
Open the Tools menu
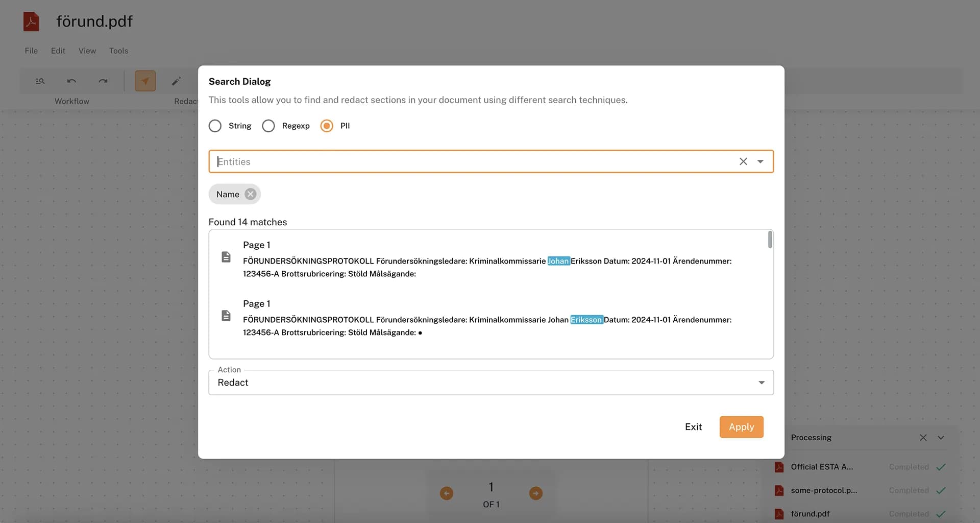pos(118,51)
